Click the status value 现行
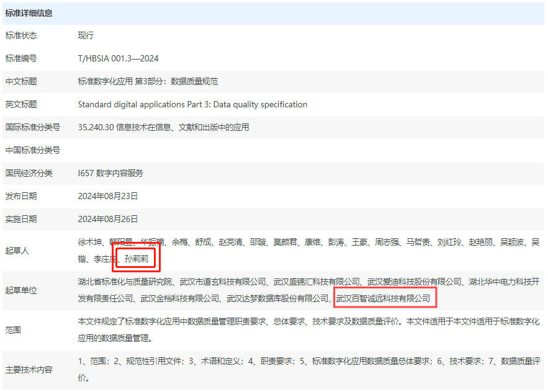 point(86,35)
